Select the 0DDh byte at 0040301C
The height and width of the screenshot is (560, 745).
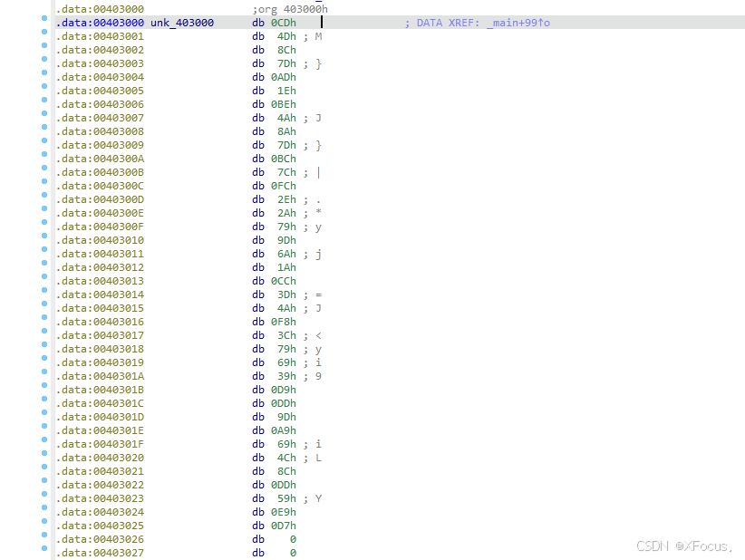point(284,404)
